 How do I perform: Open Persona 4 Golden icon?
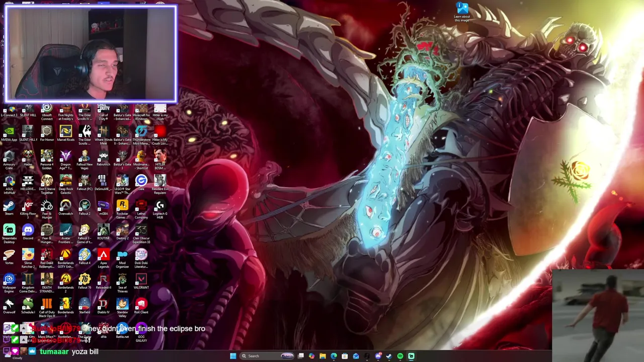point(47,159)
